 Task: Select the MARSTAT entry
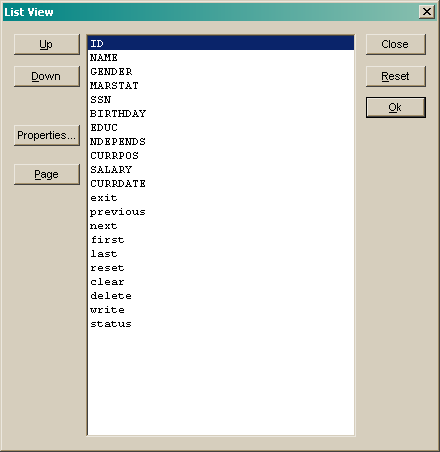[x=221, y=85]
